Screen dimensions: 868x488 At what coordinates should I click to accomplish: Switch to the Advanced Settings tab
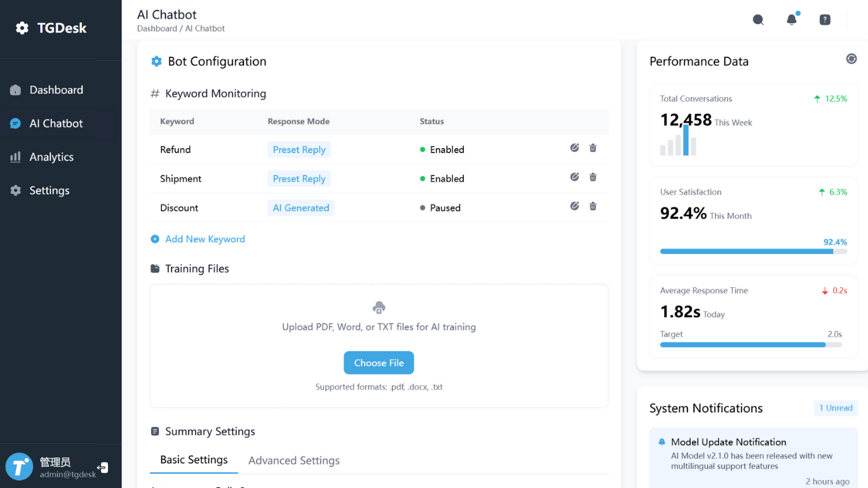click(294, 461)
